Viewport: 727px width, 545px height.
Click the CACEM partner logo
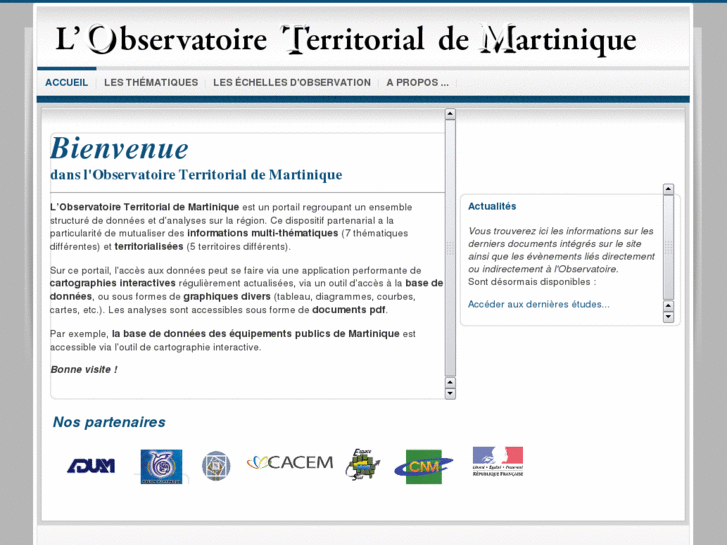[290, 462]
